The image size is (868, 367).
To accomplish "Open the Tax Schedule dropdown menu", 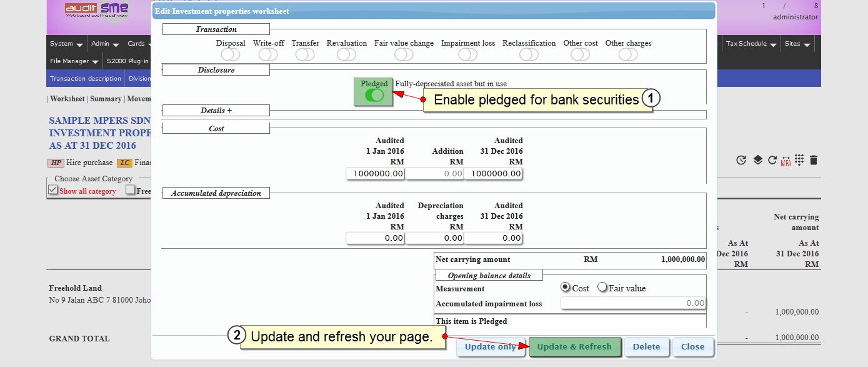I will [x=751, y=44].
